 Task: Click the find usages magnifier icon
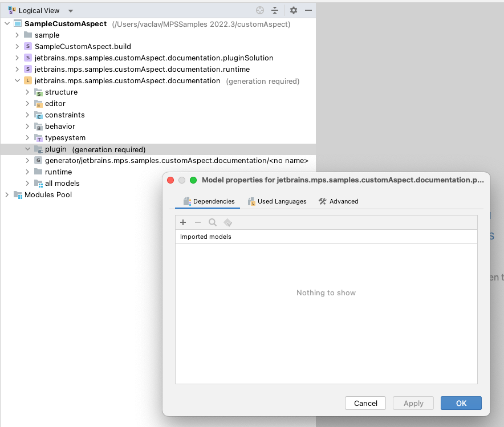tap(213, 222)
